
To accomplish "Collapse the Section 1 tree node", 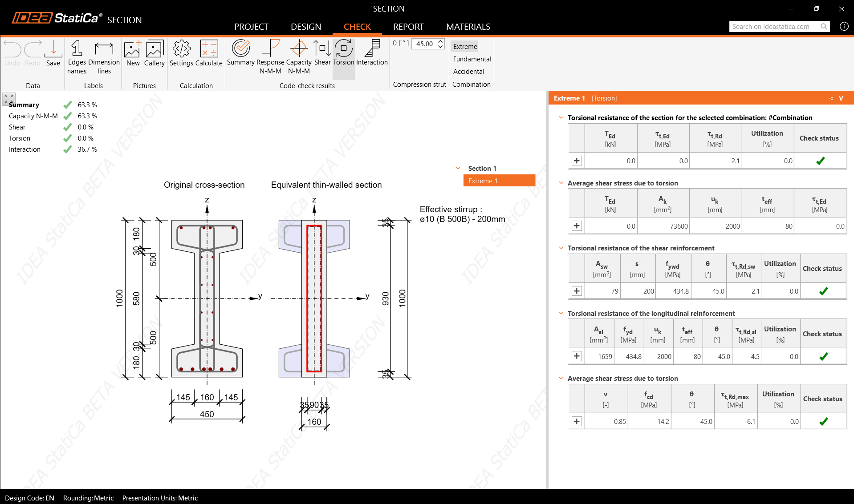I will coord(458,168).
